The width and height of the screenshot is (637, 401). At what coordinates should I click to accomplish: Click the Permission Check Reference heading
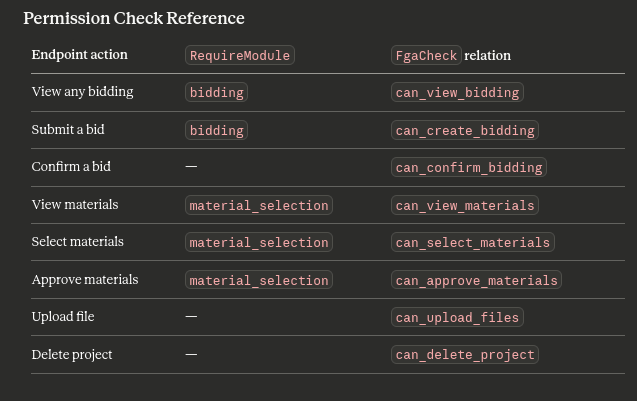pyautogui.click(x=134, y=18)
